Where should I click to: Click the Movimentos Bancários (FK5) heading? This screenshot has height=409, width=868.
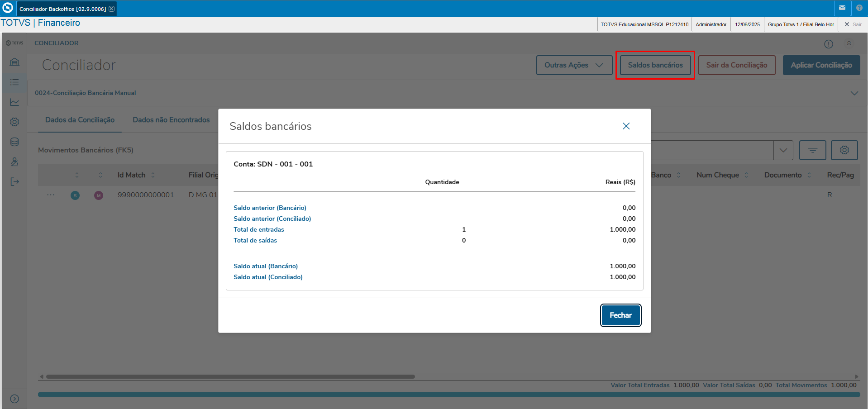[86, 150]
